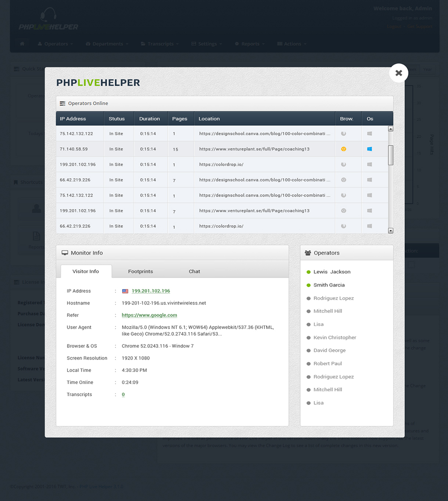Viewport: 448px width, 501px height.
Task: Click the monitor icon beside Monitor Info
Action: pos(64,252)
